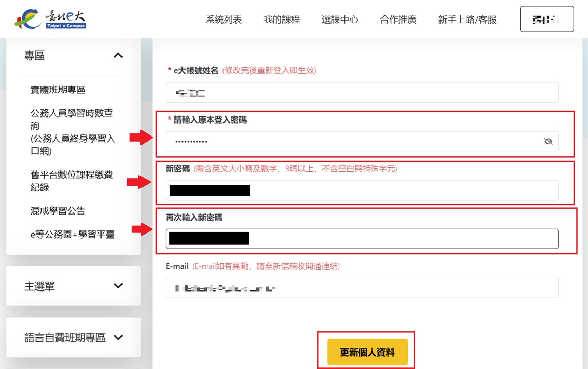Screen dimensions: 588x369
Task: Click the 更新個人資料 button
Action: point(367,353)
